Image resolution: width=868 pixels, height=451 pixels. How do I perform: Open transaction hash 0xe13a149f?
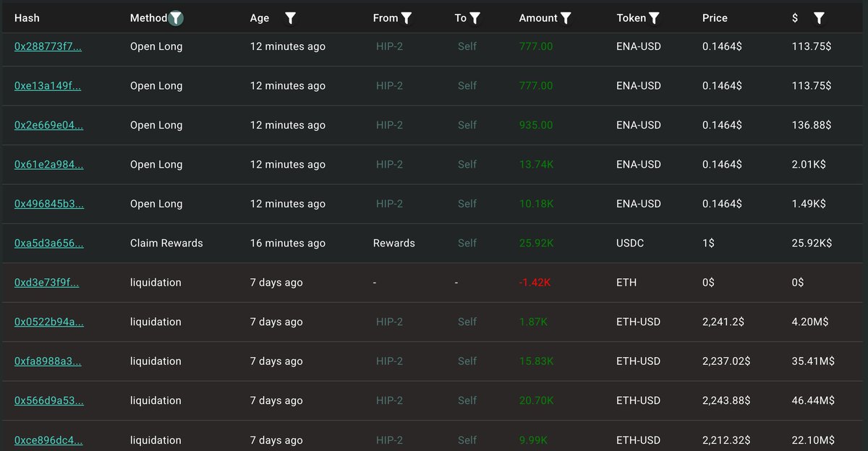pos(48,85)
